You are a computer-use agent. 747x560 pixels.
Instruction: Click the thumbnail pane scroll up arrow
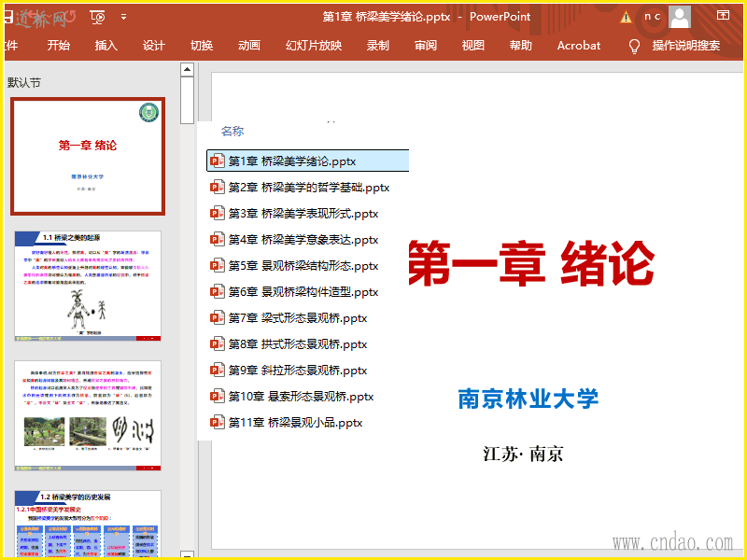coord(188,69)
